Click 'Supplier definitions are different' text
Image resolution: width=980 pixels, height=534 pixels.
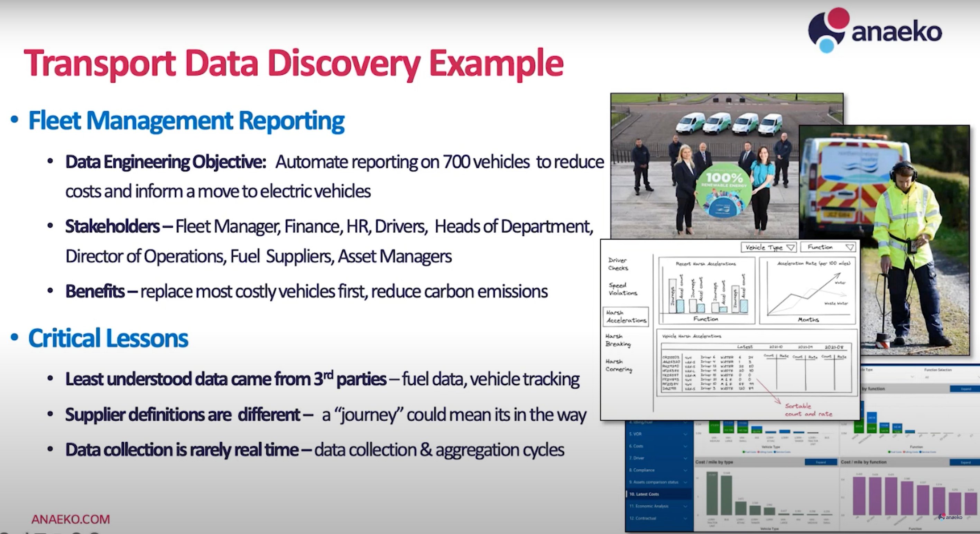[x=183, y=414]
